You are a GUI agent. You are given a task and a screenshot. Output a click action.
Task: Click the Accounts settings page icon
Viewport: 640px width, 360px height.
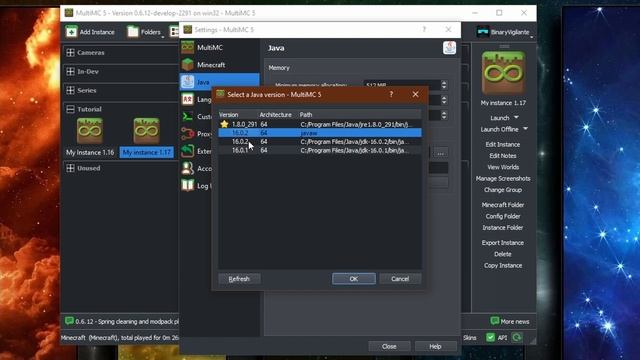tap(187, 168)
